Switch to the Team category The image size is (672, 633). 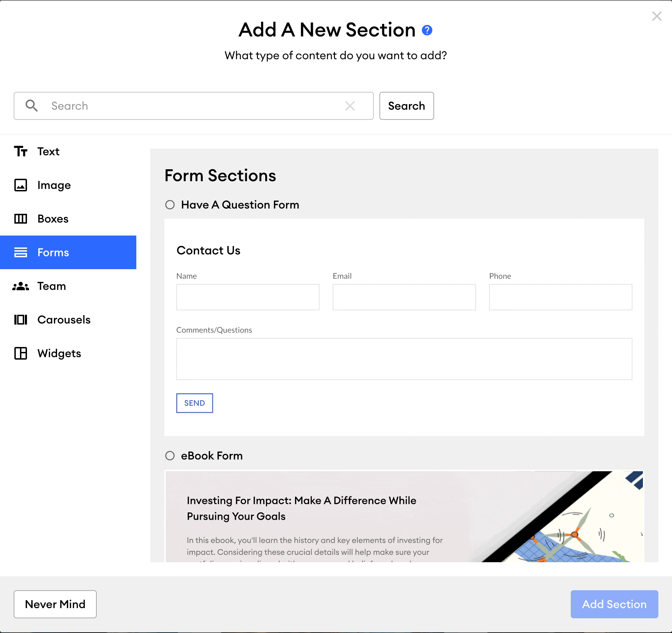(x=51, y=286)
